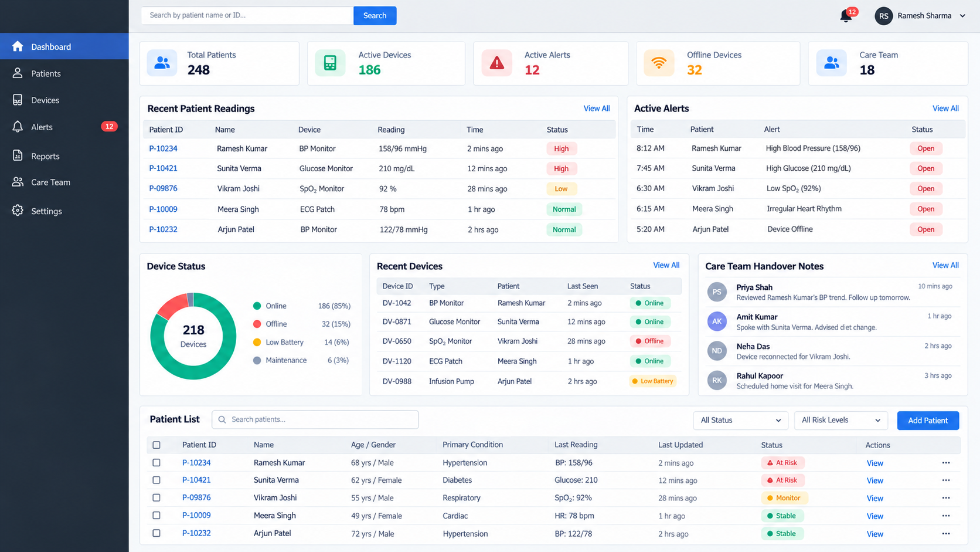This screenshot has width=980, height=552.
Task: Open Devices in the sidebar
Action: coord(64,100)
